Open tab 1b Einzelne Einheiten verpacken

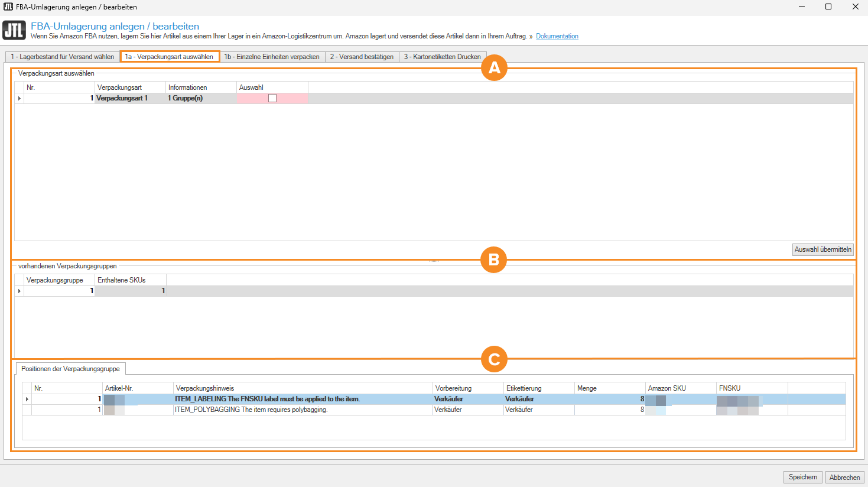coord(272,57)
